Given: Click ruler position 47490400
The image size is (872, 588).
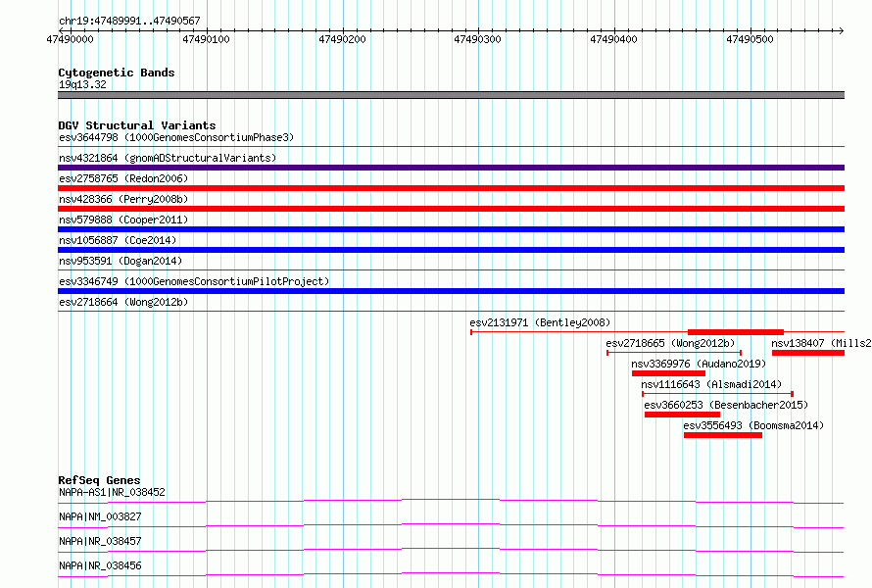Looking at the screenshot, I should click(x=614, y=39).
